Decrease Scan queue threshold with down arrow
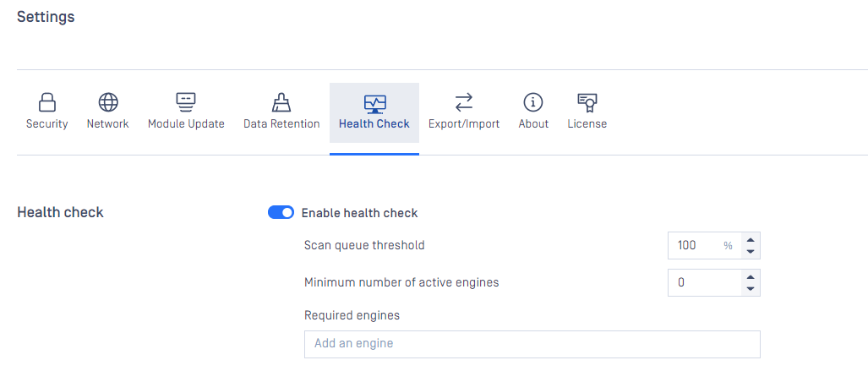868x382 pixels. 750,251
